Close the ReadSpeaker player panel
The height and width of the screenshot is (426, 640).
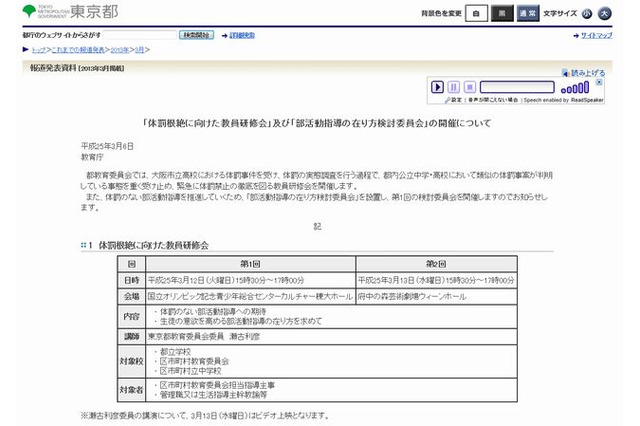(599, 82)
